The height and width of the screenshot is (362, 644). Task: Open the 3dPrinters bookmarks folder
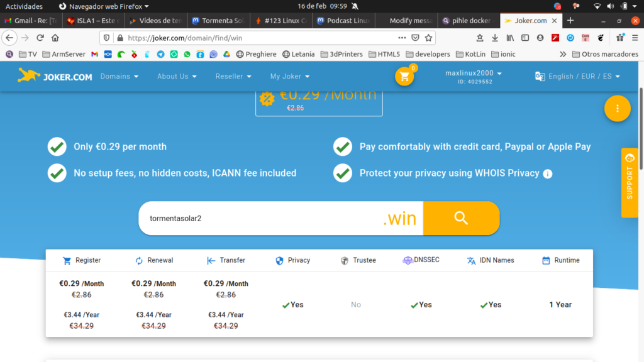341,54
